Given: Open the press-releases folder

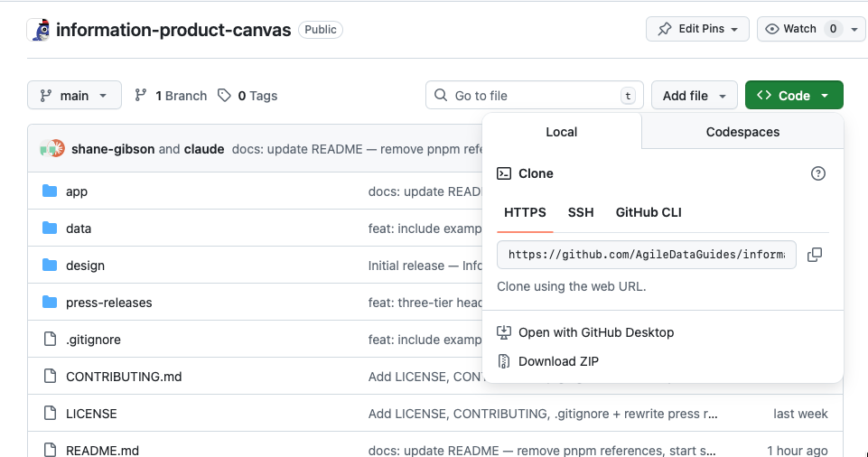Looking at the screenshot, I should 108,303.
